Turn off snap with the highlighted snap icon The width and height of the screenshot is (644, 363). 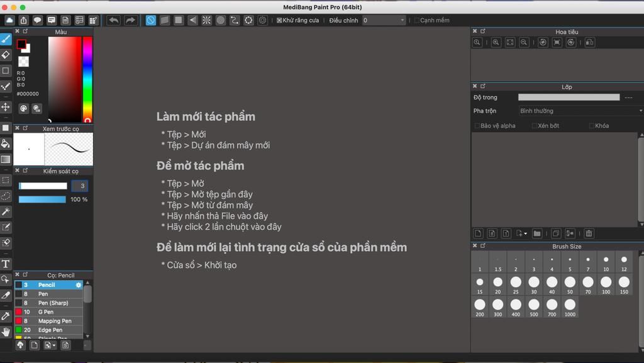tap(151, 20)
